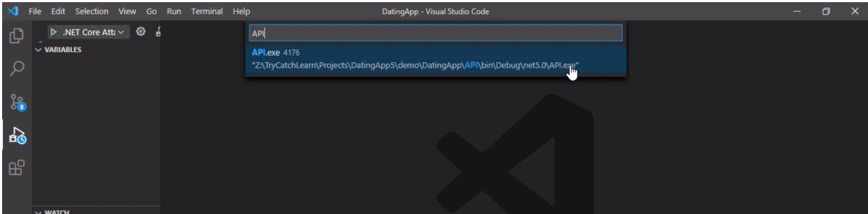Viewport: 868px width, 214px height.
Task: Open the Terminal menu
Action: 207,11
